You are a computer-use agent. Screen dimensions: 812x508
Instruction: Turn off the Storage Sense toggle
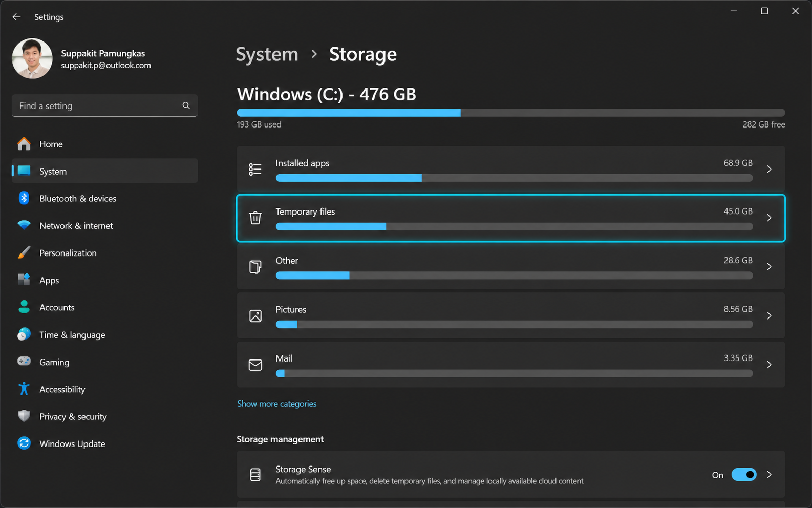tap(744, 475)
